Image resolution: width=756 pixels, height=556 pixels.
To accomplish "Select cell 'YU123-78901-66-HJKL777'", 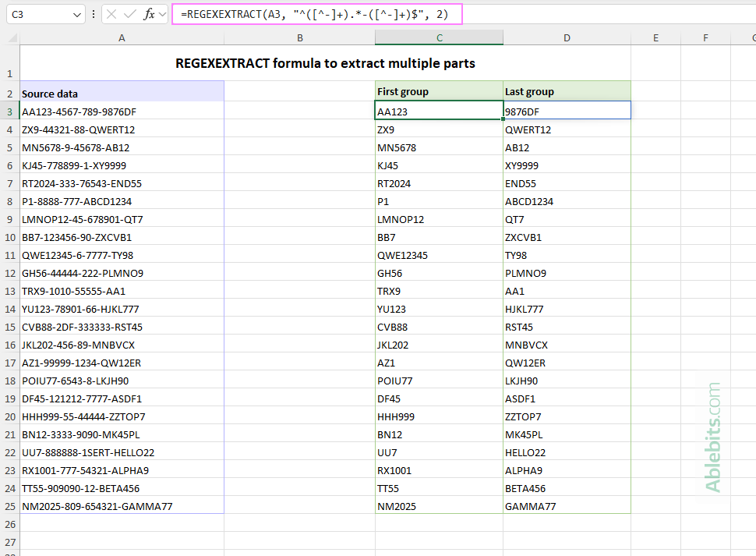I will 122,309.
